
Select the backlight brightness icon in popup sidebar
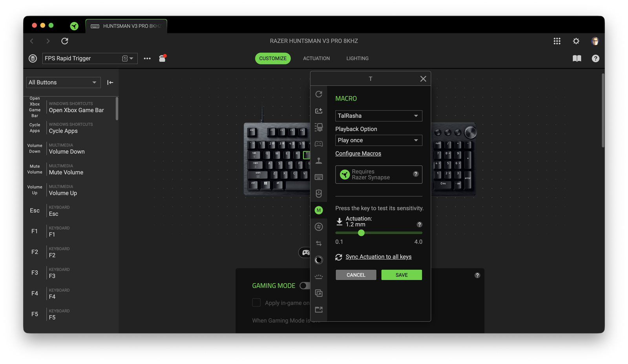coord(319,277)
